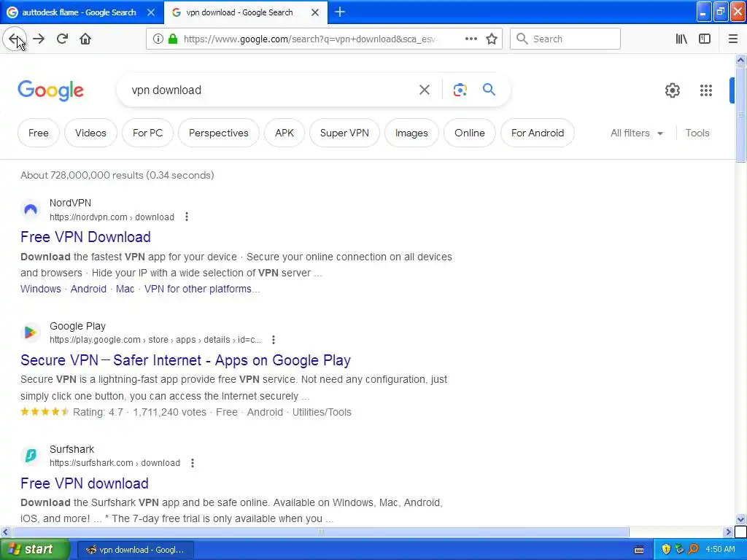Image resolution: width=747 pixels, height=560 pixels.
Task: Click the on-screen keyboard tray icon
Action: pos(639,550)
